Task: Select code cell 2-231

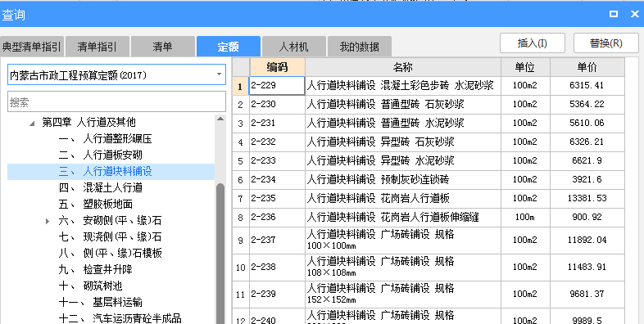Action: pyautogui.click(x=277, y=124)
